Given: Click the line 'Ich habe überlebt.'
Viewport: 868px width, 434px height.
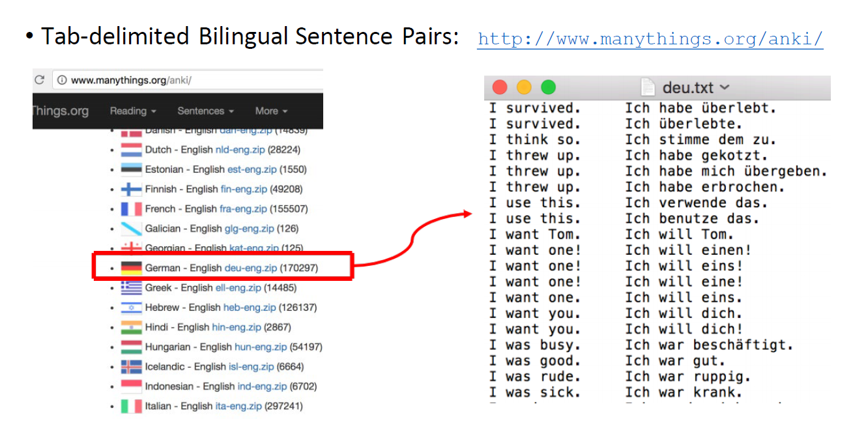Looking at the screenshot, I should [701, 108].
